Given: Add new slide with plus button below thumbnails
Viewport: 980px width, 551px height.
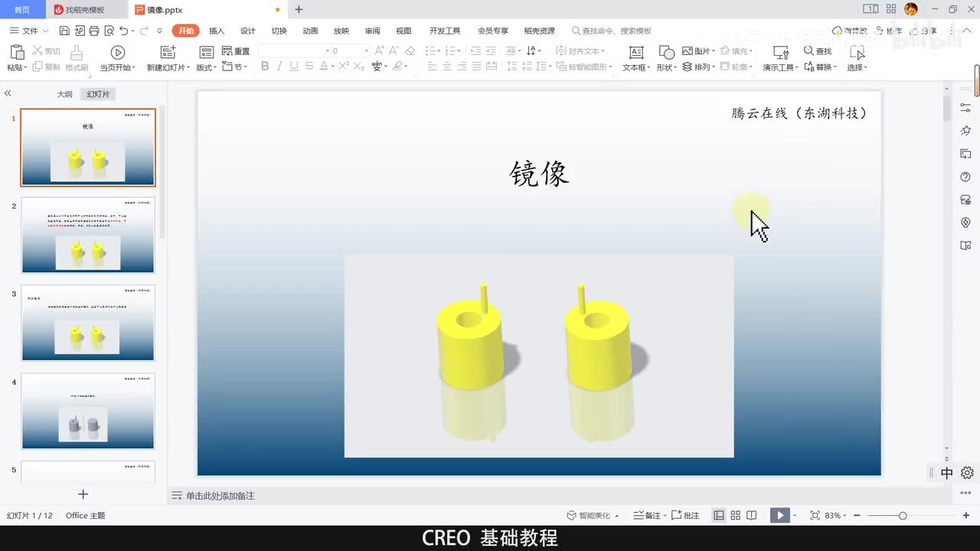Looking at the screenshot, I should tap(83, 494).
